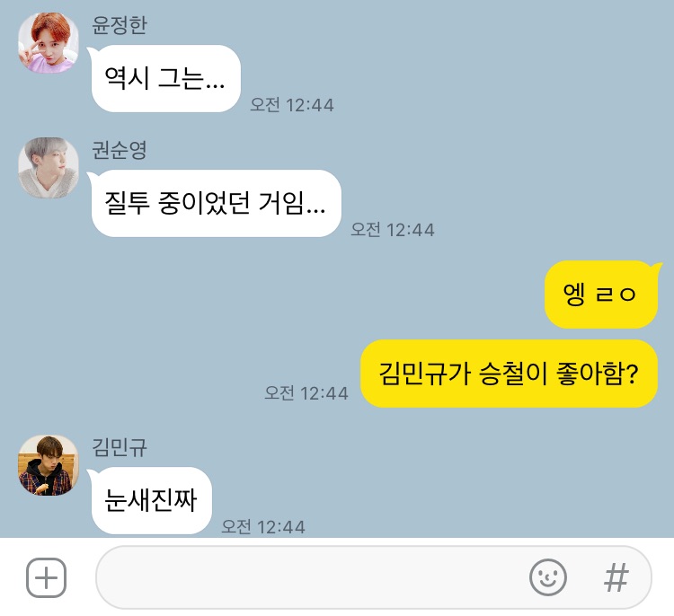This screenshot has height=616, width=674.
Task: Select the message bubble 역시 그는...
Action: (x=165, y=79)
